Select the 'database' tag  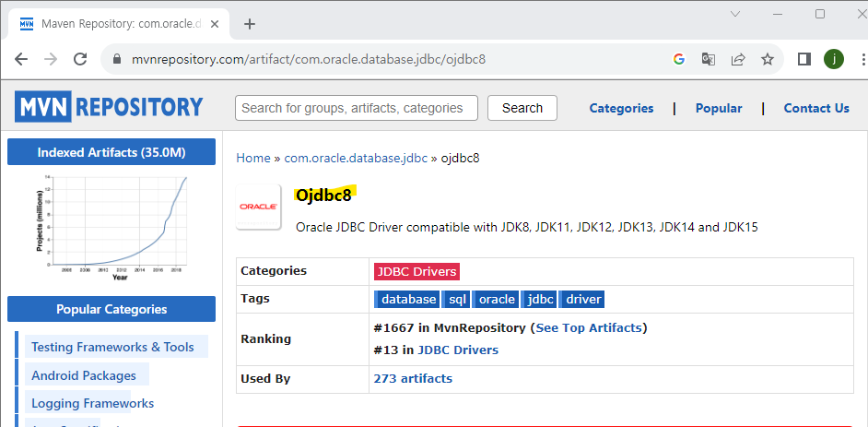(x=407, y=299)
